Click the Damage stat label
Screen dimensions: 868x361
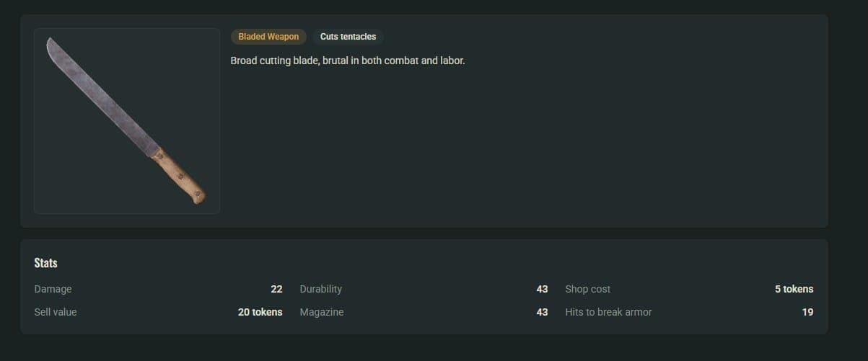[53, 289]
